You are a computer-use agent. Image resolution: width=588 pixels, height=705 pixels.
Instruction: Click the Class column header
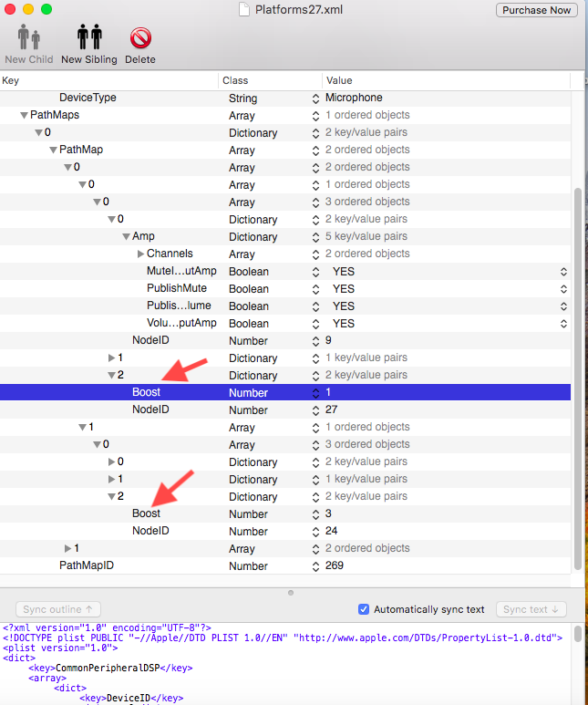pyautogui.click(x=270, y=80)
